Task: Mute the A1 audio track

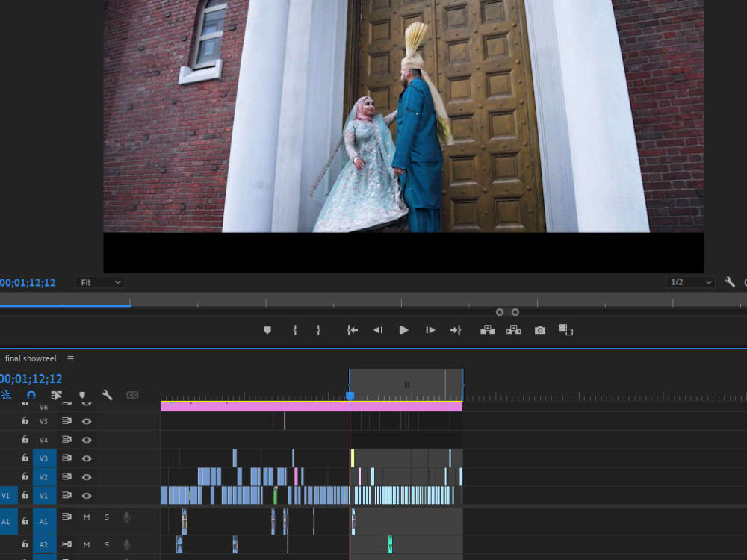Action: click(87, 517)
